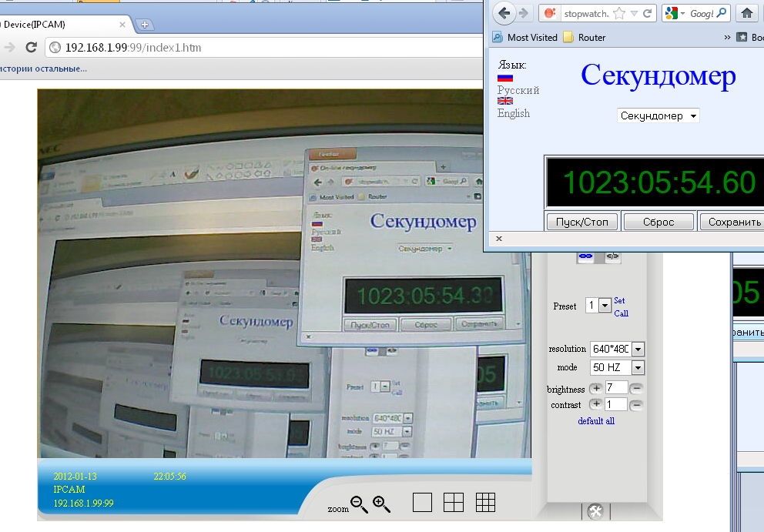Click the 'default all' link
The image size is (764, 532).
pos(596,421)
